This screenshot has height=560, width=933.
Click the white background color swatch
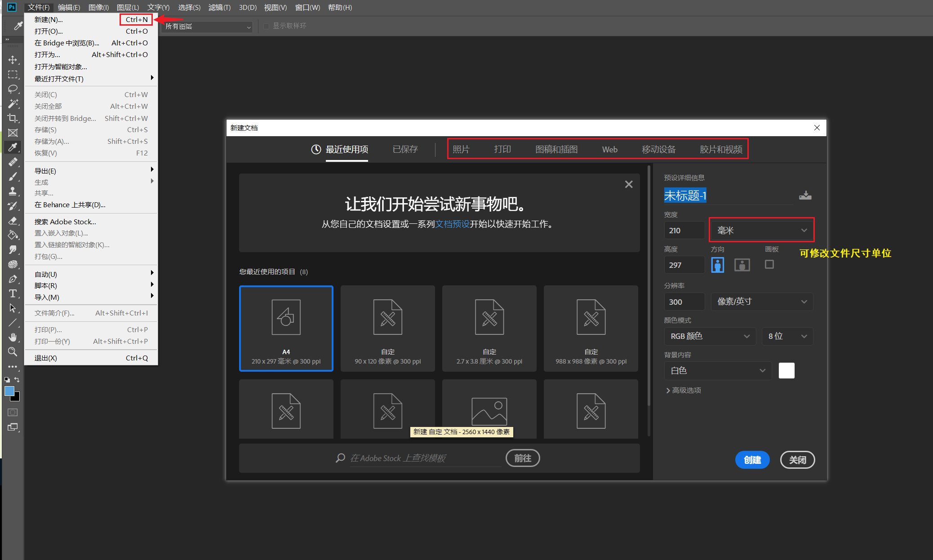point(786,370)
